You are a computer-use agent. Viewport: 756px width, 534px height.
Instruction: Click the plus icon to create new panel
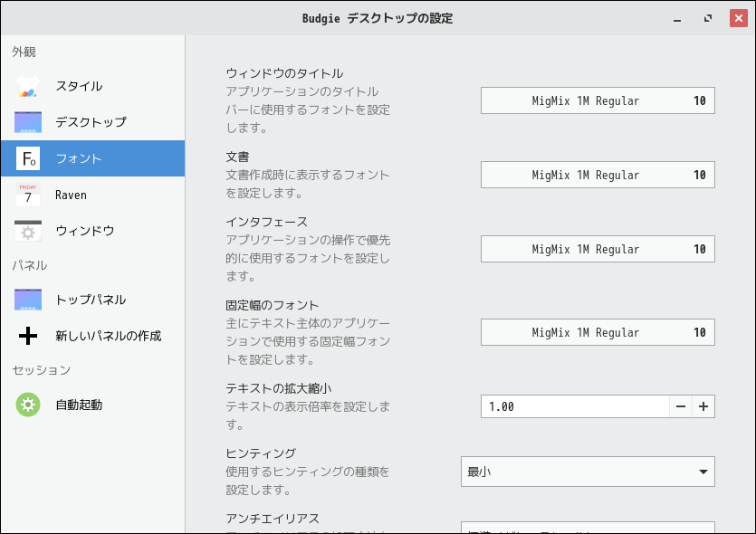pyautogui.click(x=28, y=336)
